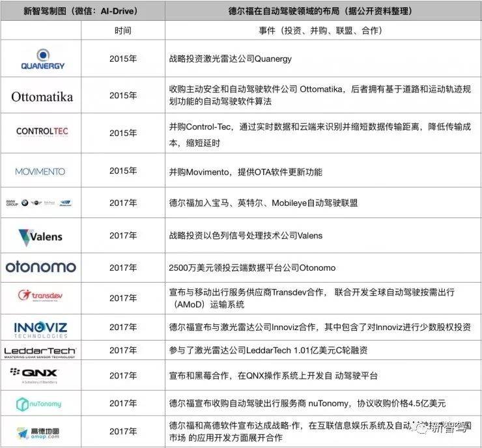Click the amap.com logo
482x448 pixels.
point(38,432)
